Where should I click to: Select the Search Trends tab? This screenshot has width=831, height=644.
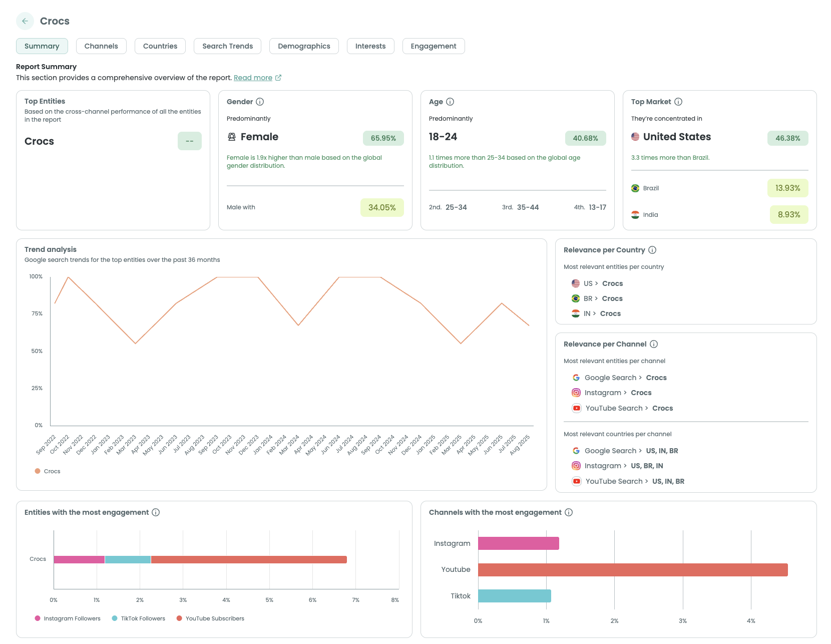[x=227, y=46]
